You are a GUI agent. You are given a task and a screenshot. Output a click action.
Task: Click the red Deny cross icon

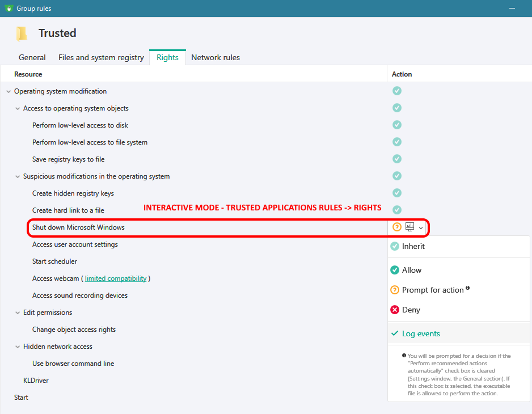[x=395, y=310]
